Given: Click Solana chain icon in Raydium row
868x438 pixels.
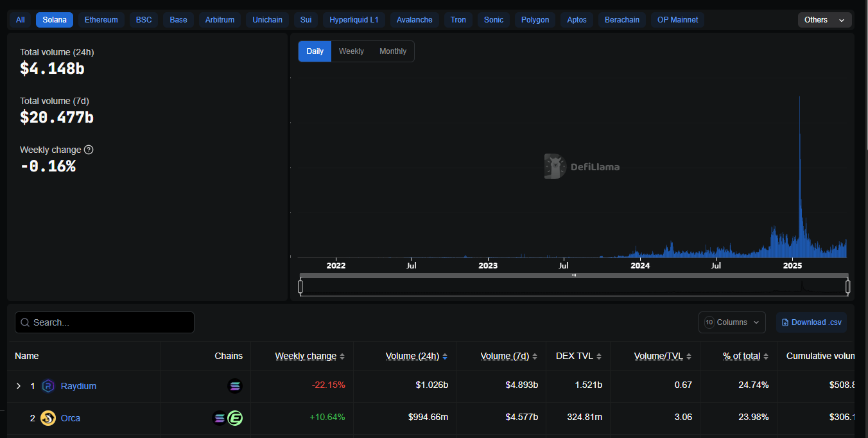Looking at the screenshot, I should click(235, 386).
